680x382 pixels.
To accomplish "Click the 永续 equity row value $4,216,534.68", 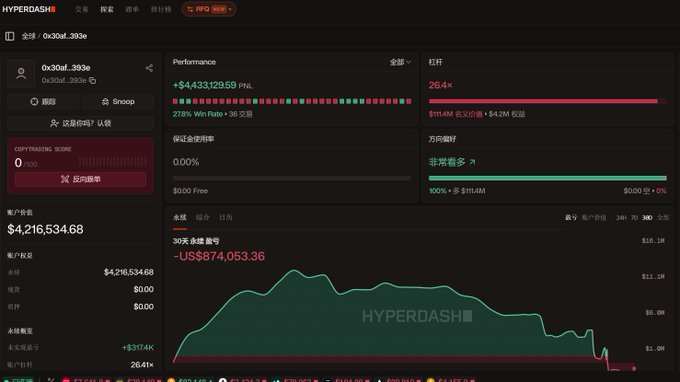I will 128,272.
